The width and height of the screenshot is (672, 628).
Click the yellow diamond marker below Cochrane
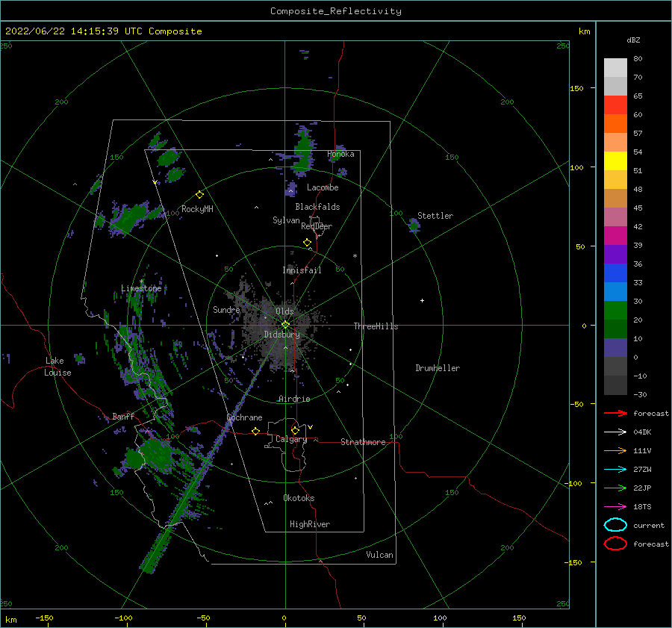(x=256, y=431)
